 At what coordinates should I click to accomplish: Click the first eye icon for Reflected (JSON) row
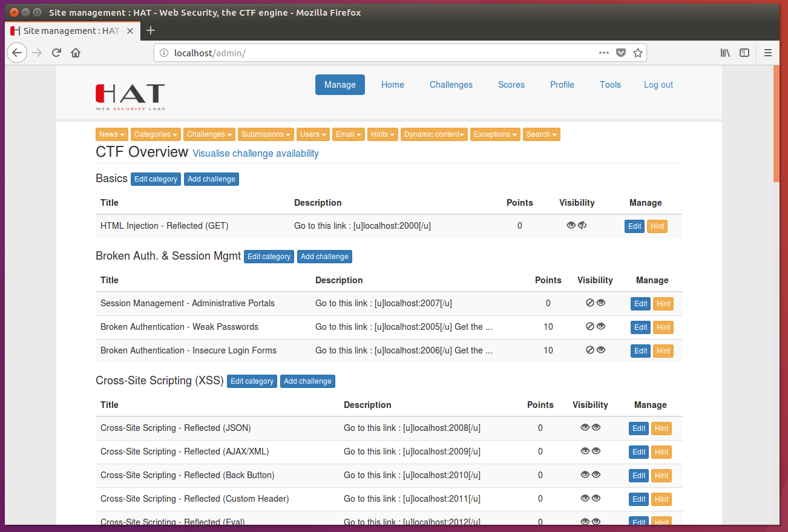585,427
